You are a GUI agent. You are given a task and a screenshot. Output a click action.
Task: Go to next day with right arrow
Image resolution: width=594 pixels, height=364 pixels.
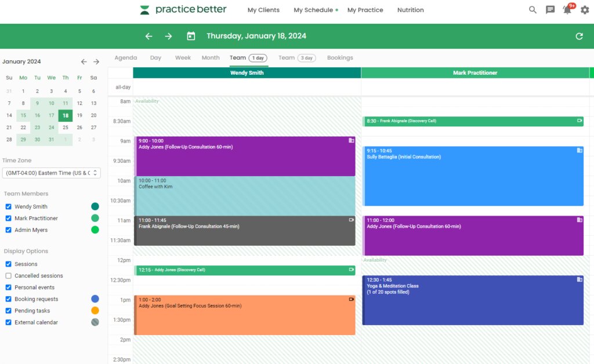168,36
